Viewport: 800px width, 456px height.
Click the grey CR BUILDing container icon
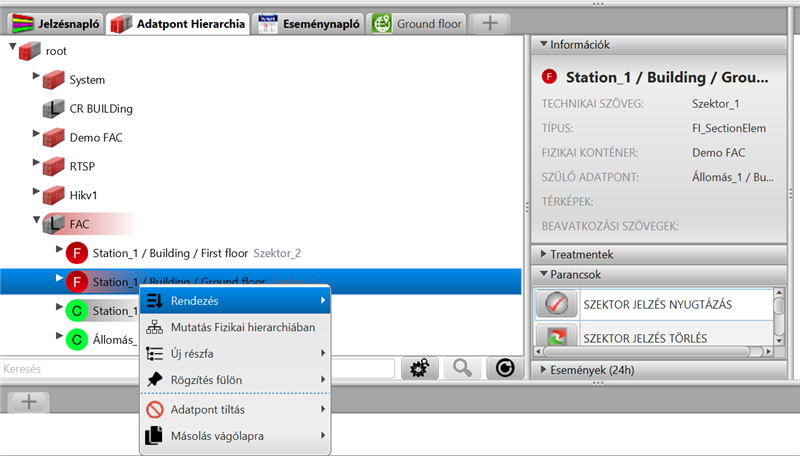tap(53, 108)
